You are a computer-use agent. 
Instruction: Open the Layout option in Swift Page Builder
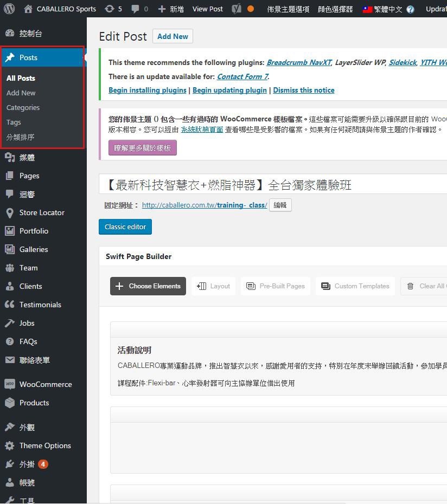coord(214,286)
